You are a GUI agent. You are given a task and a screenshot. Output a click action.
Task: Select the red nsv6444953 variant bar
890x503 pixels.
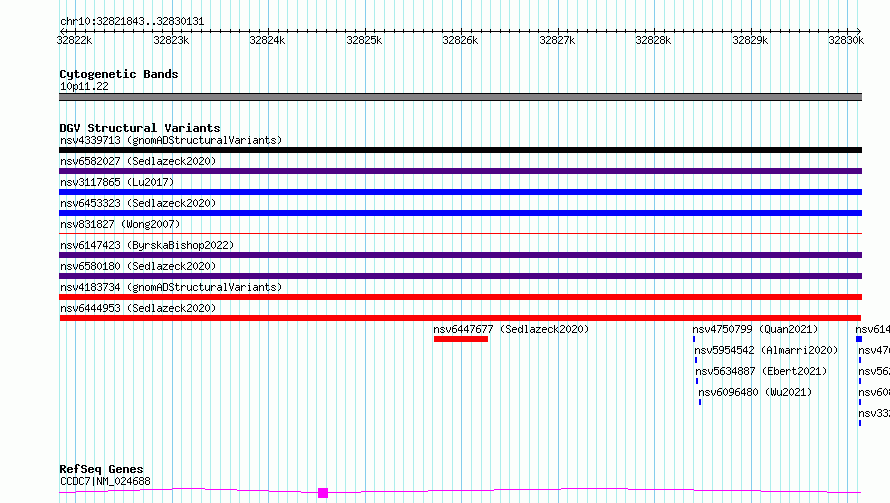coord(460,318)
